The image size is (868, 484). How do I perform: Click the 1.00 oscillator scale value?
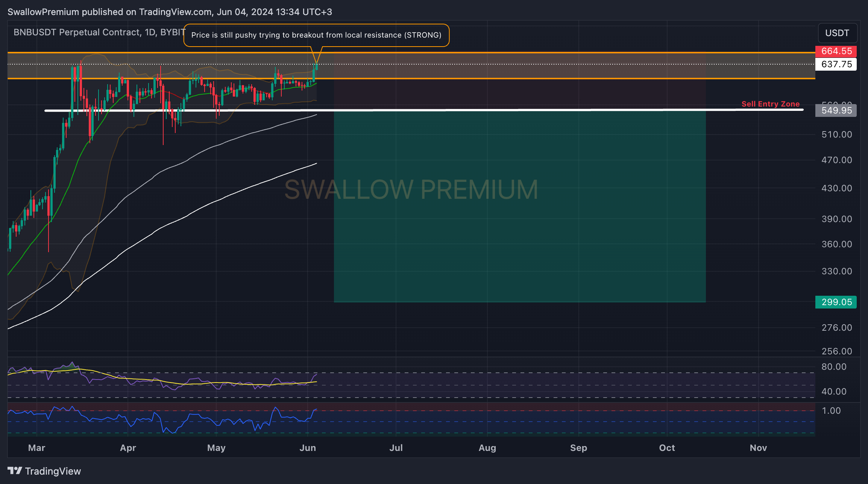(x=831, y=411)
